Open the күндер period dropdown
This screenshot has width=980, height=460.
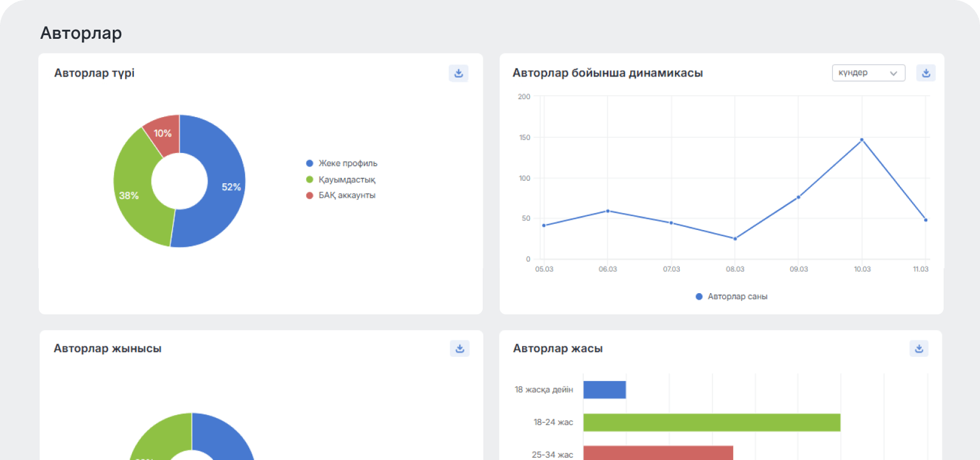868,73
